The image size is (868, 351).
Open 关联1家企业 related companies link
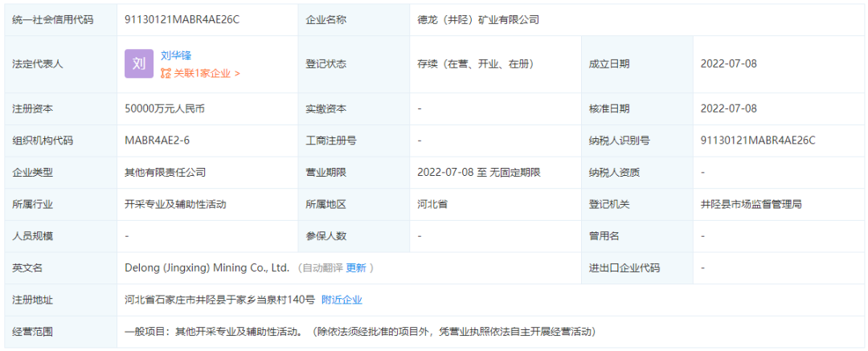pos(207,73)
